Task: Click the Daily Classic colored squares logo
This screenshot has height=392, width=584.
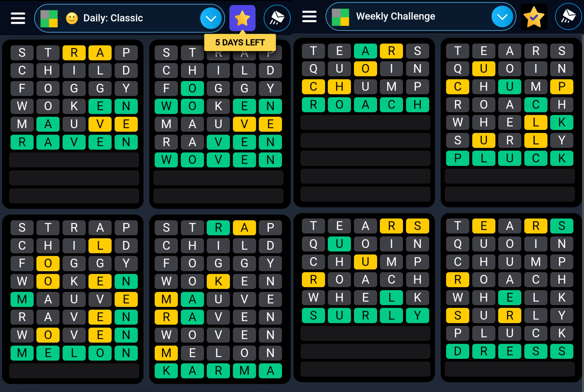Action: [x=49, y=19]
